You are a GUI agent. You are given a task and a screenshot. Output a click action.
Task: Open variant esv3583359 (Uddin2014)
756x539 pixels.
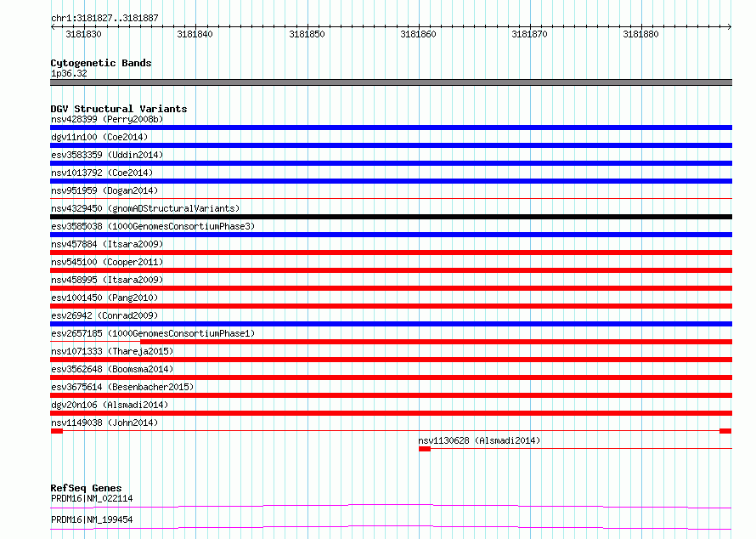click(x=107, y=155)
